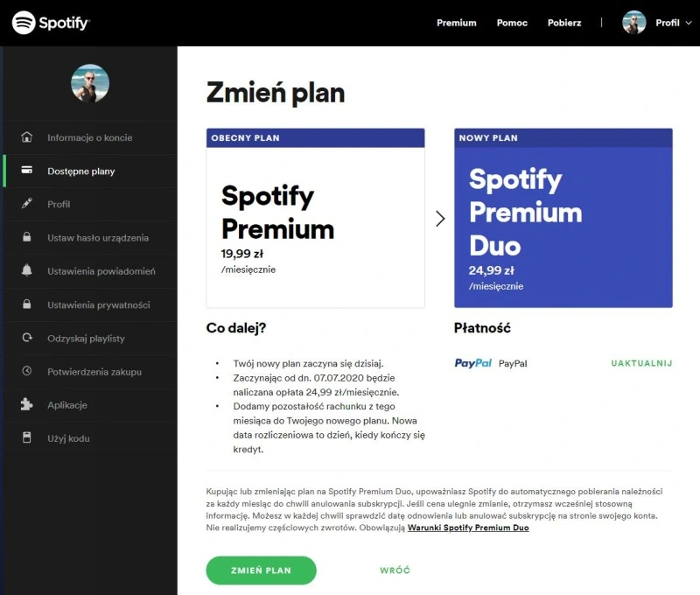
Task: Select the puzzle icon next to Aplikacje
Action: [27, 405]
